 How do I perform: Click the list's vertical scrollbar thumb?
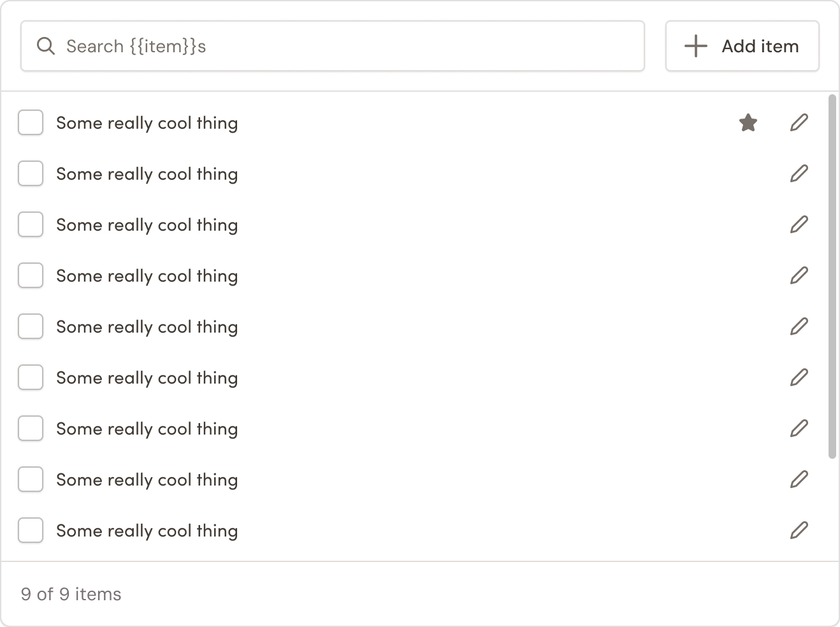(x=832, y=277)
